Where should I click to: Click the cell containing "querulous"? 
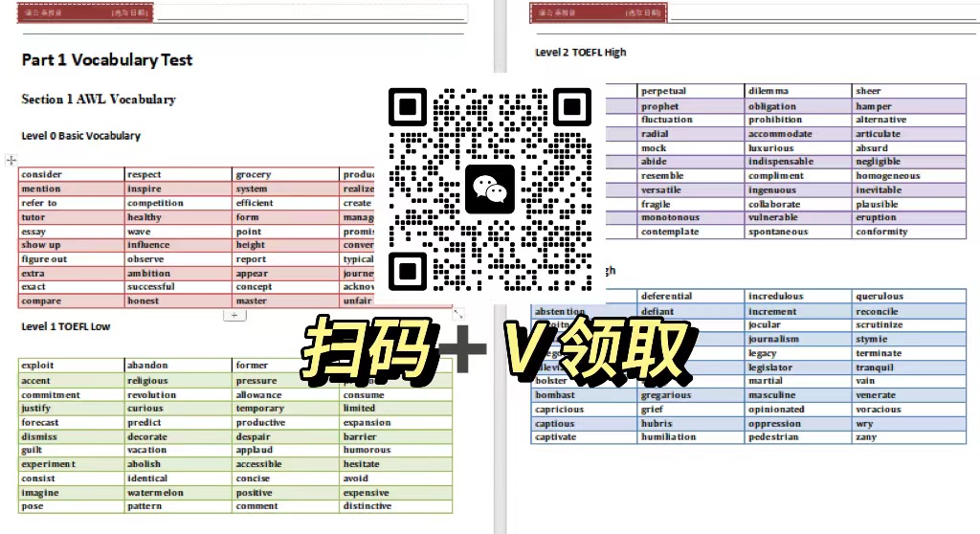(x=909, y=297)
